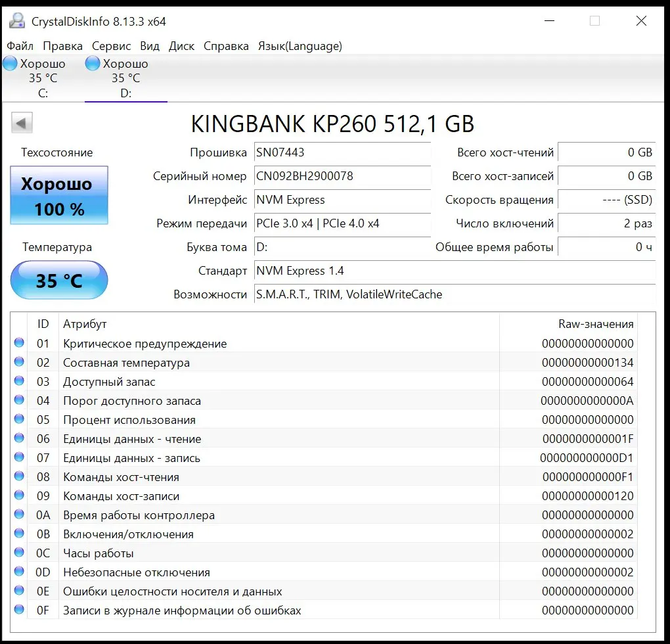Click the Хорошо 100 % health status button
670x644 pixels.
click(59, 195)
